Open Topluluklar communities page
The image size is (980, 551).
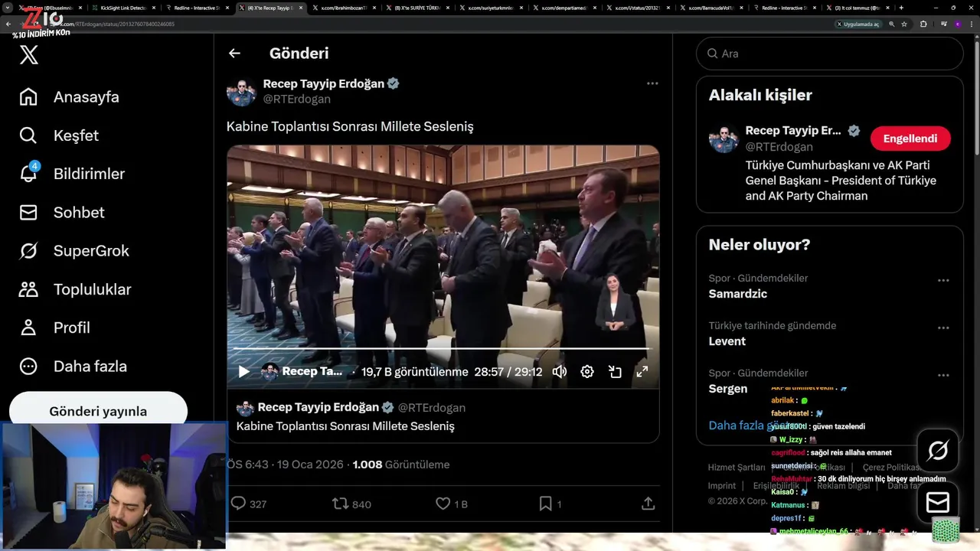click(75, 289)
